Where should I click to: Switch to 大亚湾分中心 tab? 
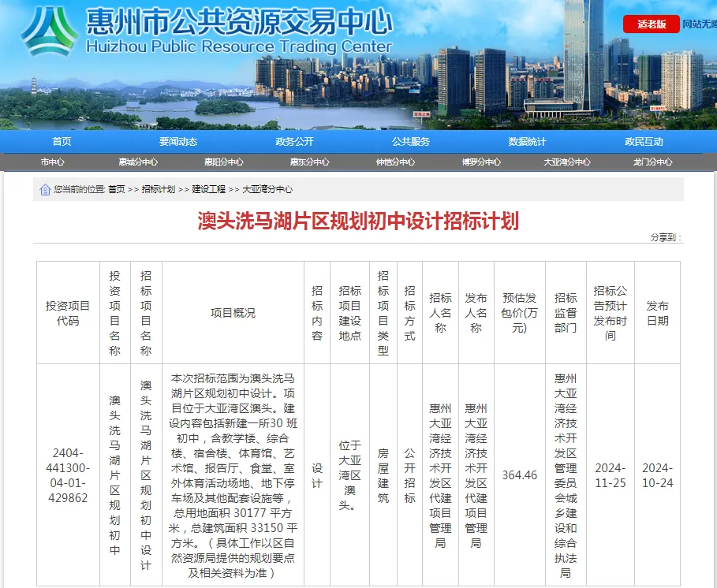566,162
